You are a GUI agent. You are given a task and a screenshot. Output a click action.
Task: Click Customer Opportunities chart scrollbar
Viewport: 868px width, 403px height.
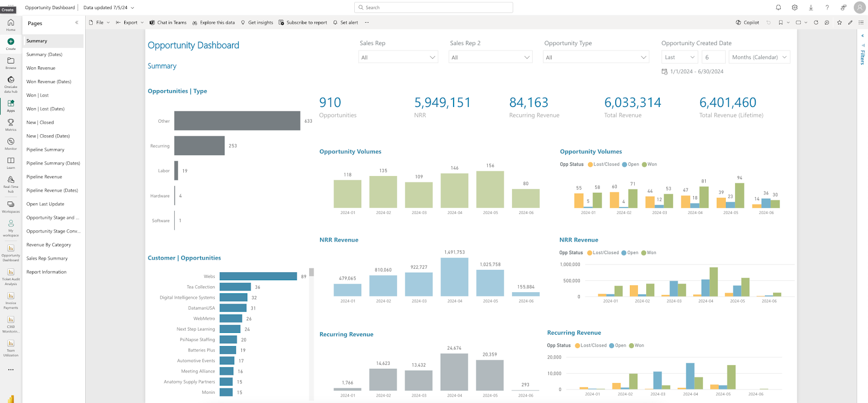click(311, 272)
